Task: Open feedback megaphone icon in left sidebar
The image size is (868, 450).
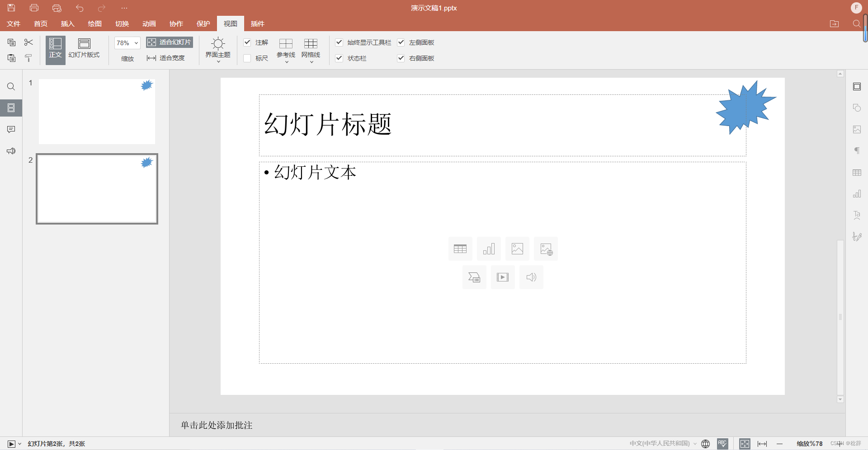Action: click(11, 151)
